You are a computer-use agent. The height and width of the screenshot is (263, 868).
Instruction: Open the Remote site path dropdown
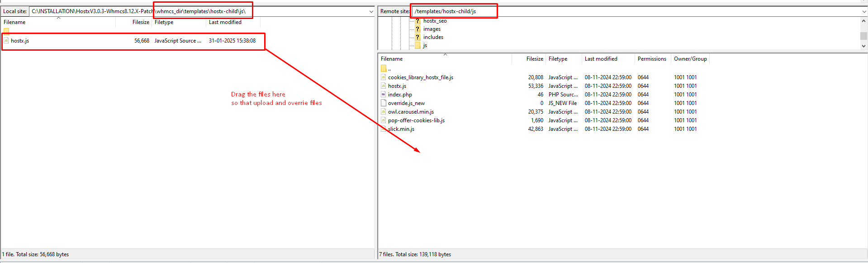[x=863, y=11]
